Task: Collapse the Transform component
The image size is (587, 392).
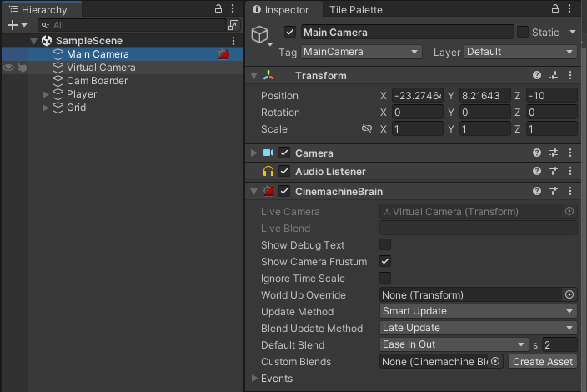Action: tap(253, 76)
